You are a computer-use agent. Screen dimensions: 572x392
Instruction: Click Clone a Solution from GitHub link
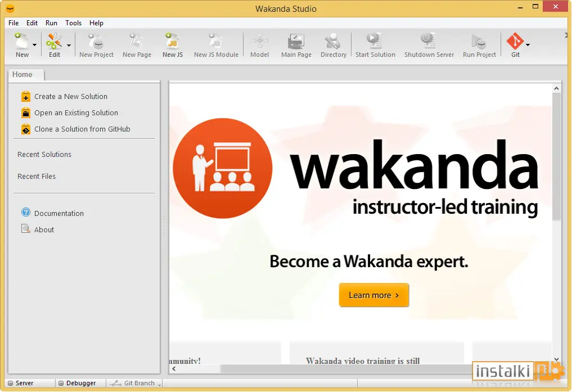pos(82,129)
